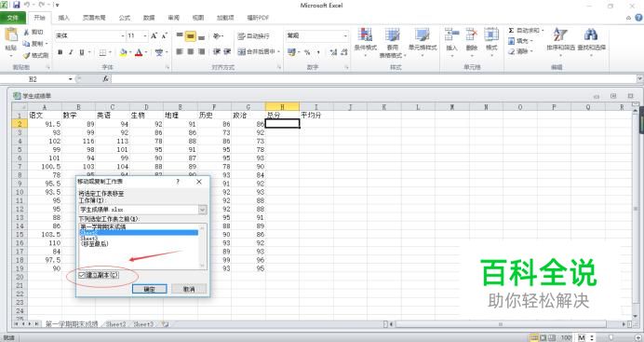This screenshot has height=342, width=644.
Task: Click the decrease indent icon
Action: (217, 52)
